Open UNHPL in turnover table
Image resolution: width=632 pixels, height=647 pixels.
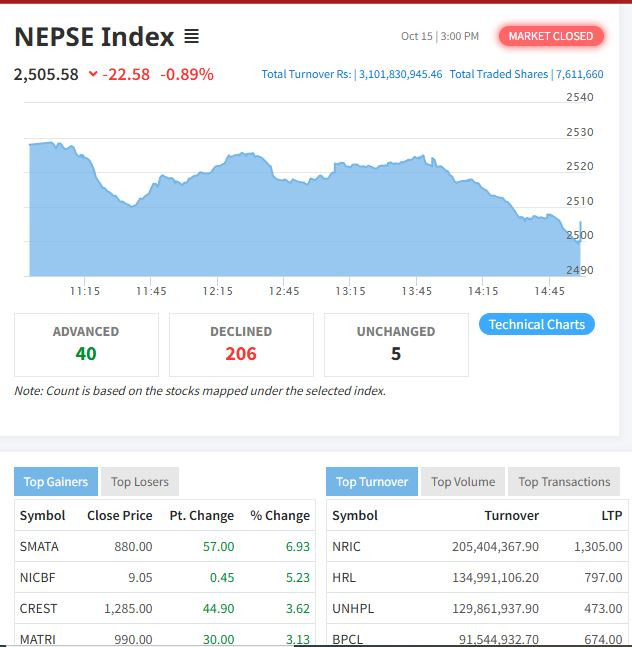click(x=350, y=608)
